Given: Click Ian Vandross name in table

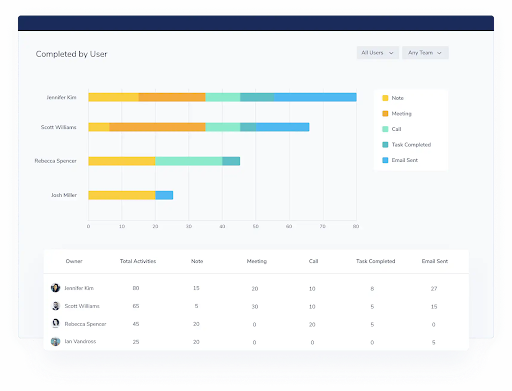Looking at the screenshot, I should (80, 341).
